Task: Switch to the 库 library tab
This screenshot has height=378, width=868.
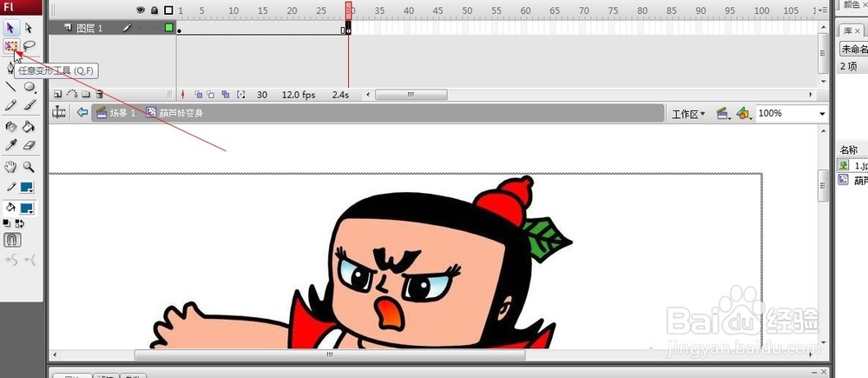Action: 852,30
